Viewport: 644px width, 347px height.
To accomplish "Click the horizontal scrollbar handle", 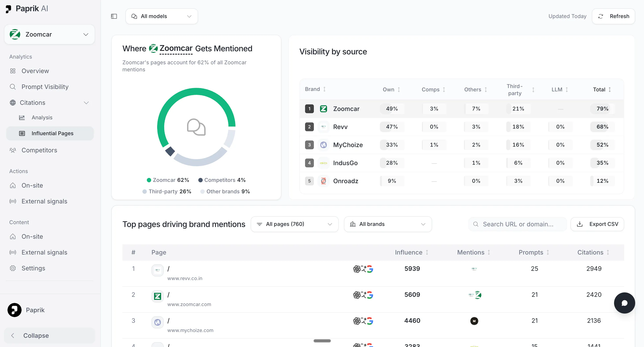I will 322,341.
